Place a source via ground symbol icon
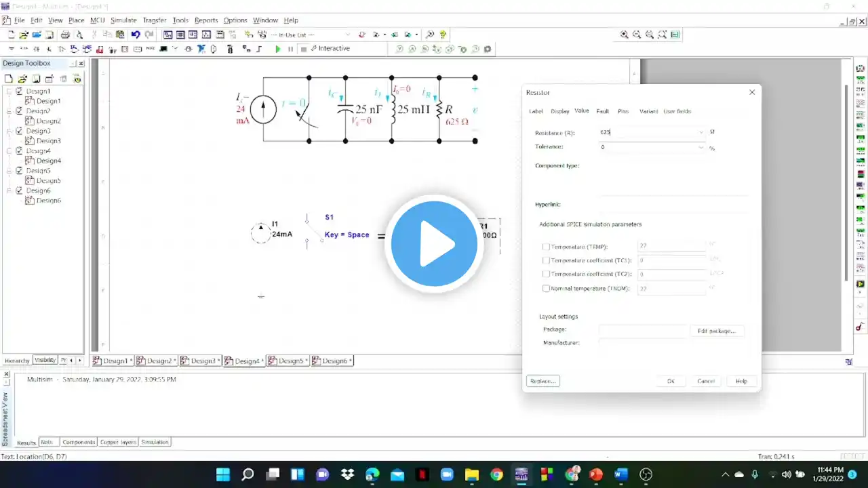This screenshot has height=488, width=868. 12,49
